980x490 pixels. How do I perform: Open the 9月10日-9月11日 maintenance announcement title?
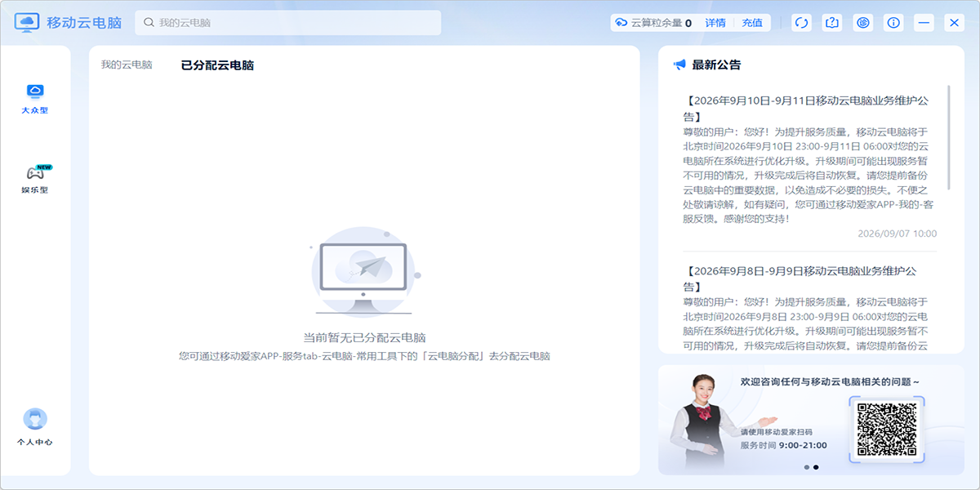(x=806, y=109)
